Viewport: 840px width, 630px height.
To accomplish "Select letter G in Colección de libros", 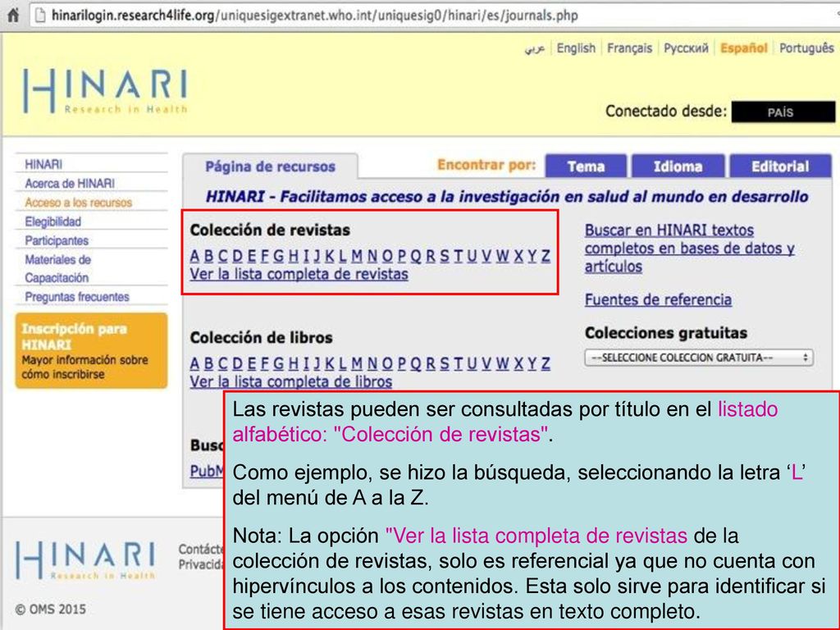I will [x=278, y=363].
